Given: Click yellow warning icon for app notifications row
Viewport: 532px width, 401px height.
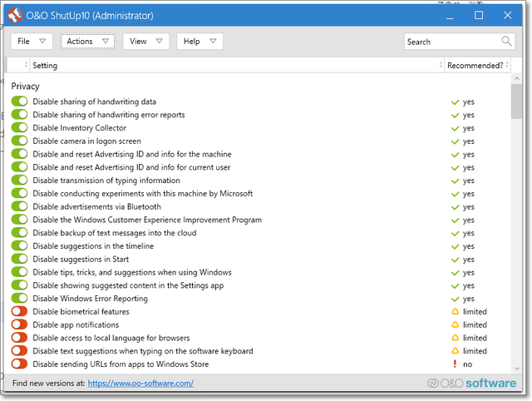Looking at the screenshot, I should (454, 325).
